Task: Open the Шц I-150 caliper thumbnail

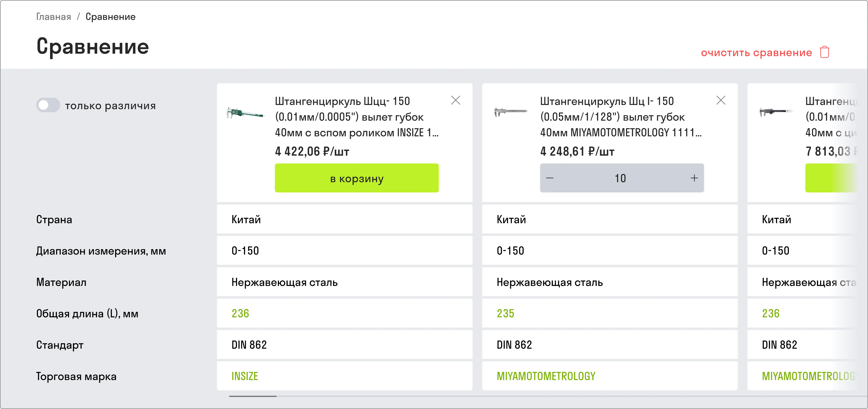Action: point(511,112)
